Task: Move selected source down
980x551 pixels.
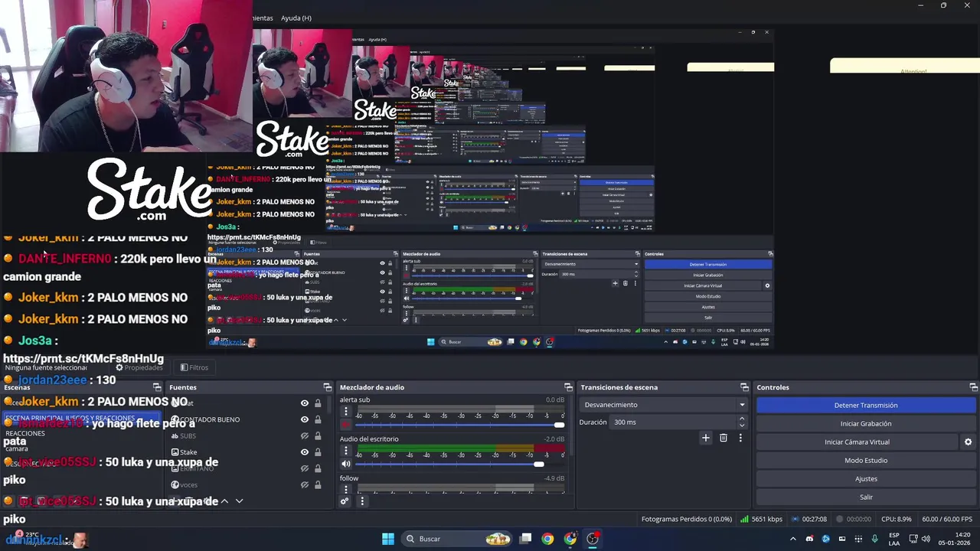Action: (239, 501)
